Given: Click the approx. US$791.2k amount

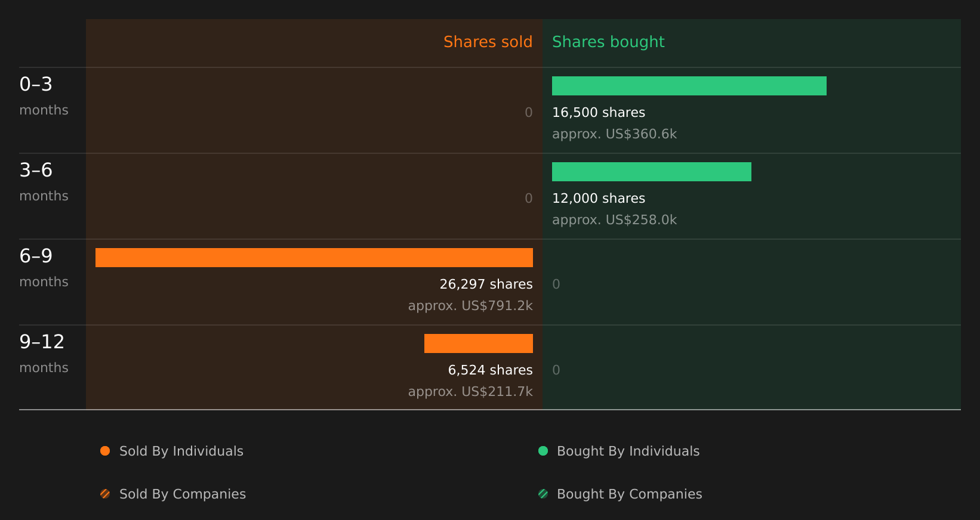Looking at the screenshot, I should (x=470, y=306).
